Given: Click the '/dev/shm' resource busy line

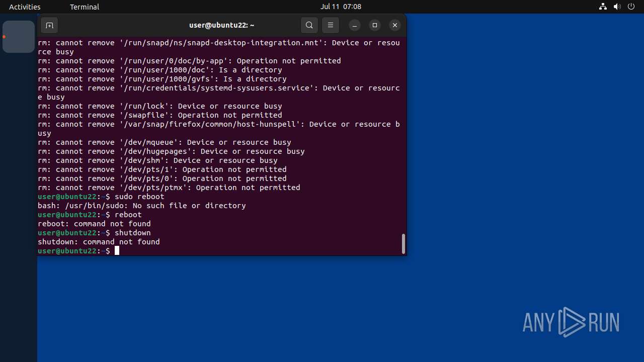Looking at the screenshot, I should 157,160.
